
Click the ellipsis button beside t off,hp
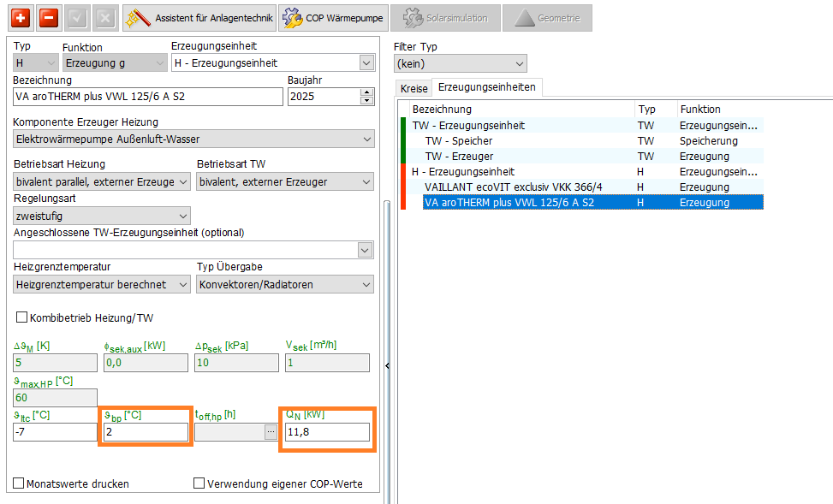[x=271, y=432]
